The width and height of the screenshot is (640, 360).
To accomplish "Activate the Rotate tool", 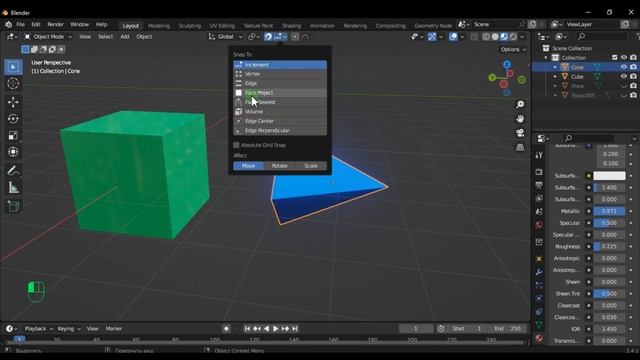I will pyautogui.click(x=13, y=119).
